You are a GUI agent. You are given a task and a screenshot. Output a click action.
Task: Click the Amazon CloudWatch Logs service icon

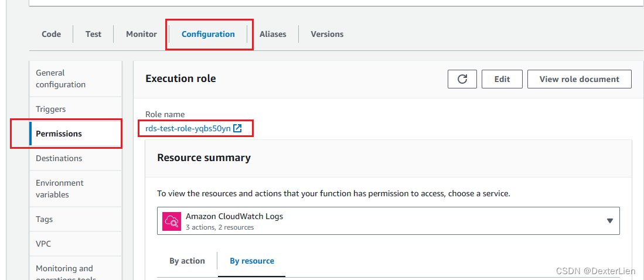(172, 221)
